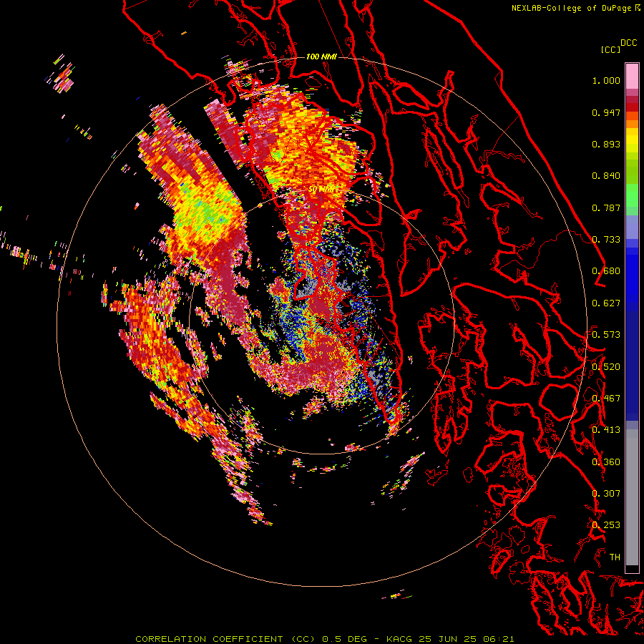Screen dimensions: 644x644
Task: Click the 0.253 scale value
Action: [x=606, y=525]
